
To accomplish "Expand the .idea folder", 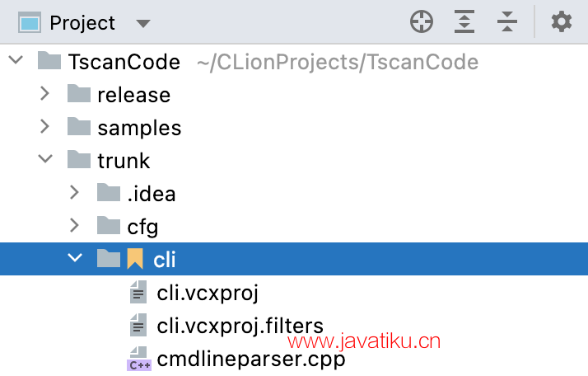I will point(75,194).
